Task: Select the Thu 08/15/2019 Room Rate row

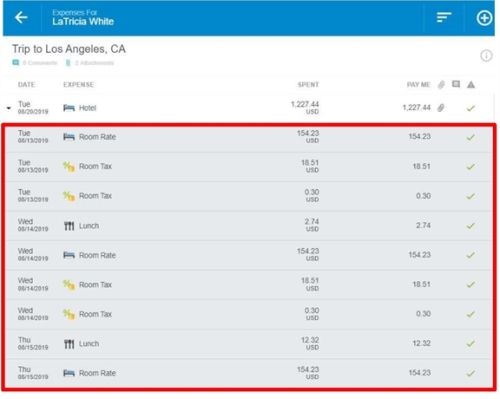Action: [249, 373]
